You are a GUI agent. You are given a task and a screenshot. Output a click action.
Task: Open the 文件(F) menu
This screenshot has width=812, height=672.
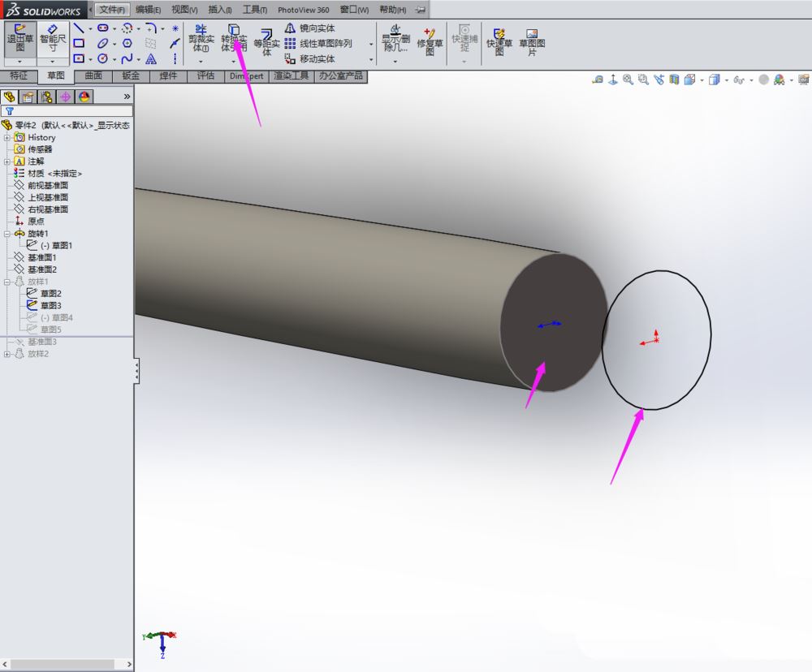click(112, 9)
